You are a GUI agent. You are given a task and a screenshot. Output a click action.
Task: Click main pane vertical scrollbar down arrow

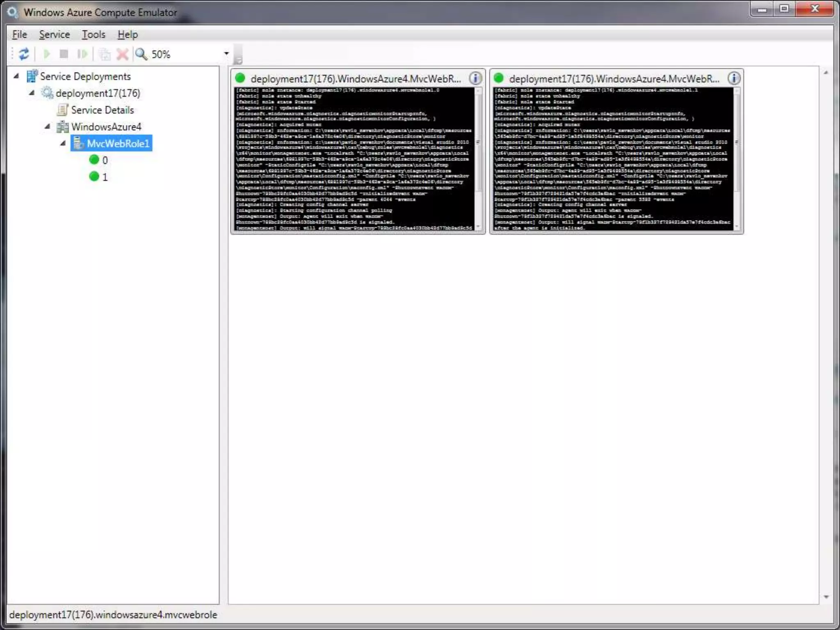[826, 597]
